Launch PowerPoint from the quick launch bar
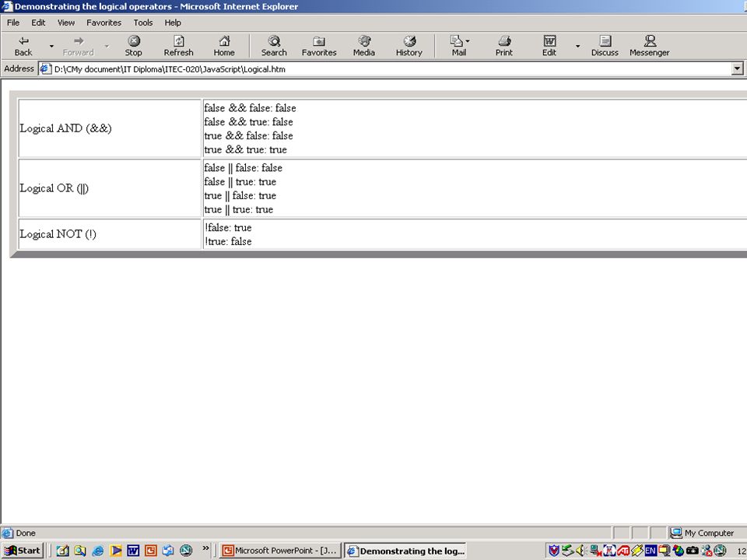This screenshot has height=560, width=747. 150,551
